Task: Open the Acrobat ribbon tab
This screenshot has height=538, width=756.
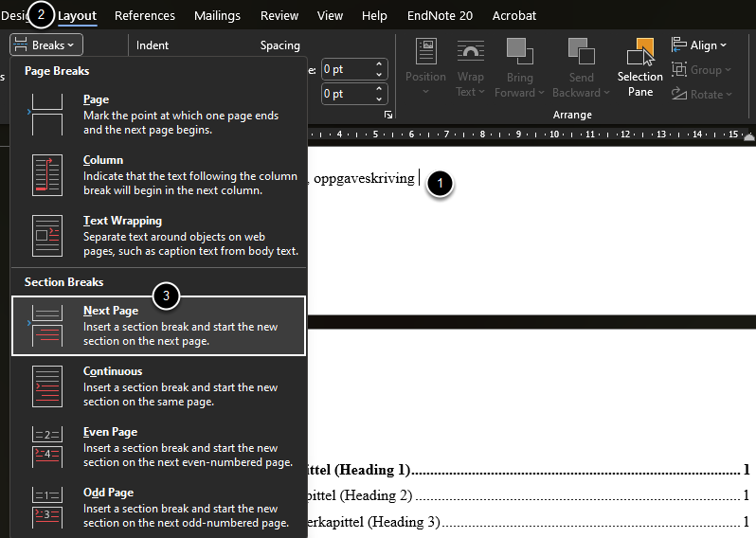Action: [x=514, y=15]
